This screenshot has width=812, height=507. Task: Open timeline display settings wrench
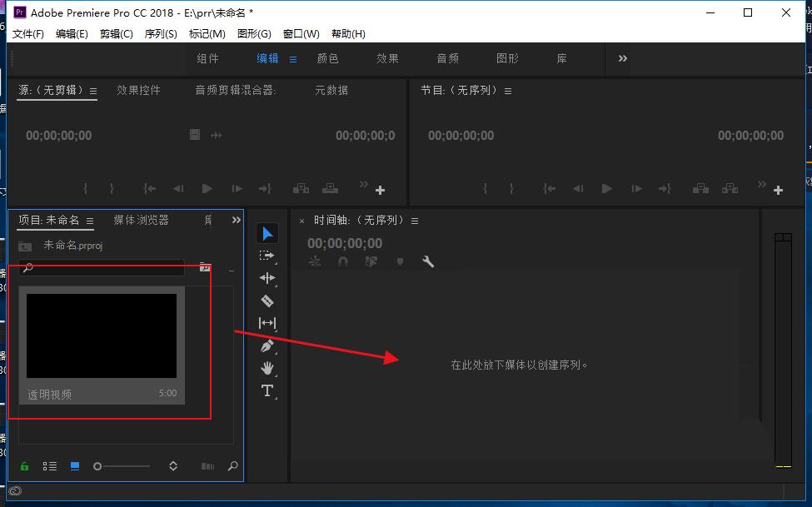coord(428,261)
